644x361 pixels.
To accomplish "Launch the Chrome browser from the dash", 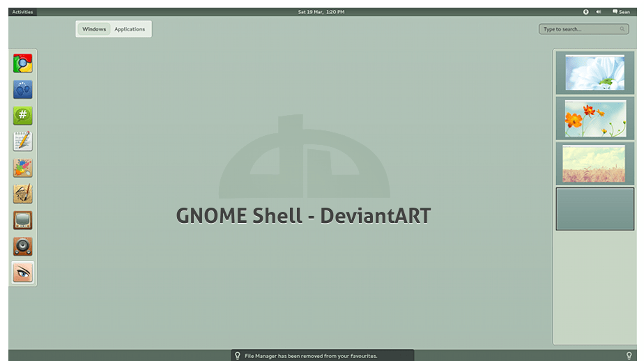I will (22, 64).
